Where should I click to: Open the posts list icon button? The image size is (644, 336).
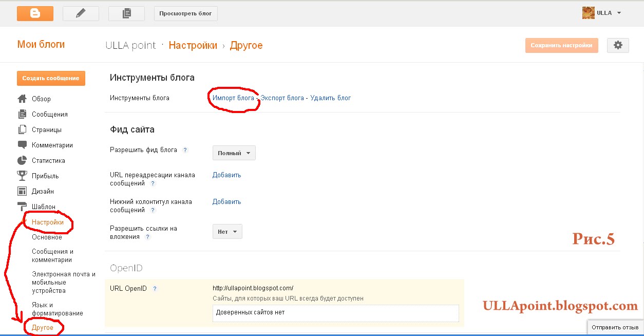click(x=126, y=13)
